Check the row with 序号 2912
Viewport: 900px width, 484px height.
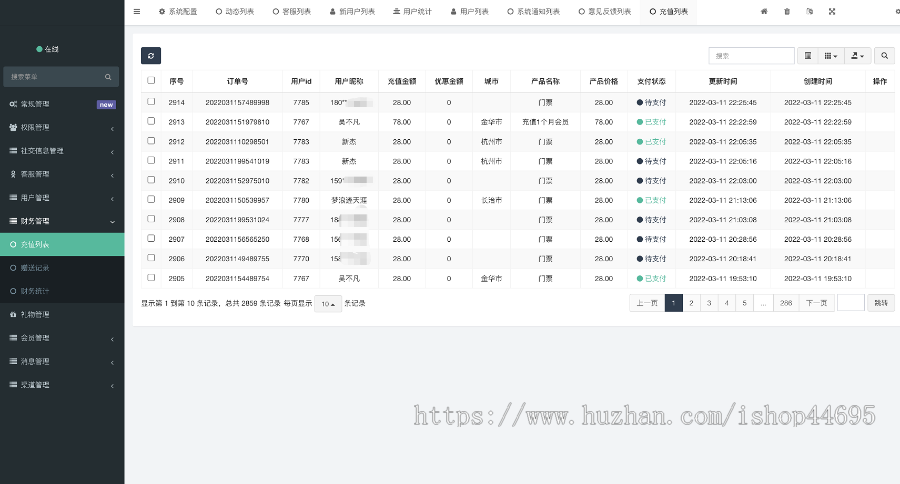[x=151, y=141]
